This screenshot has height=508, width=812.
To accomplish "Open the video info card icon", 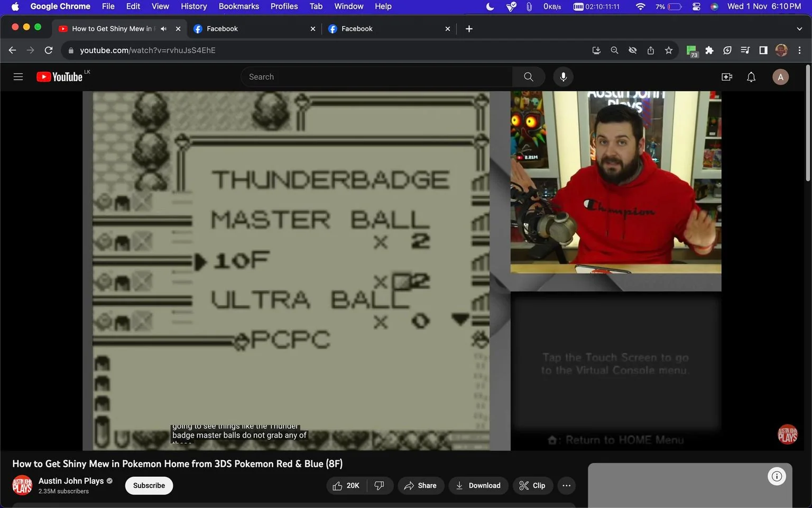I will pos(777,476).
